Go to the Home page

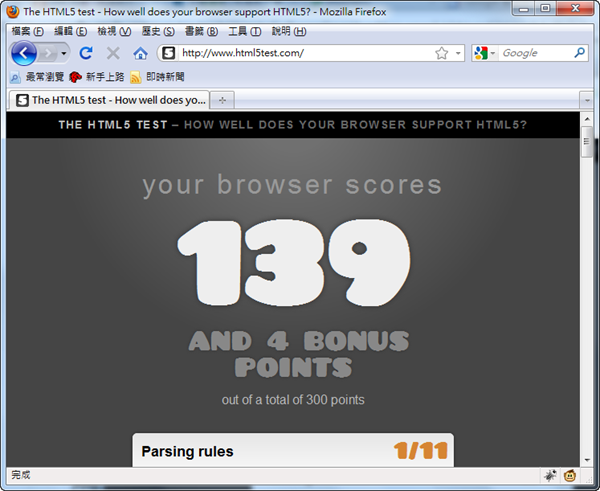point(140,53)
